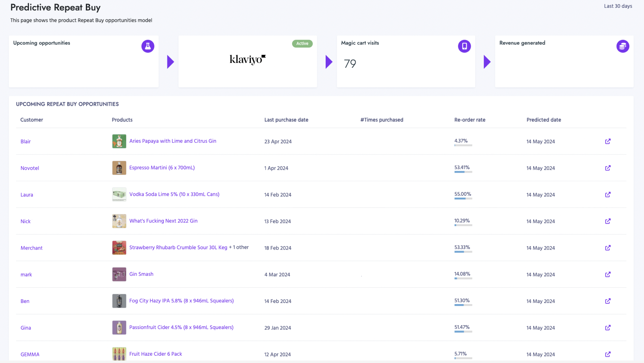
Task: Click the mobile icon in Magic cart visits card
Action: (464, 46)
